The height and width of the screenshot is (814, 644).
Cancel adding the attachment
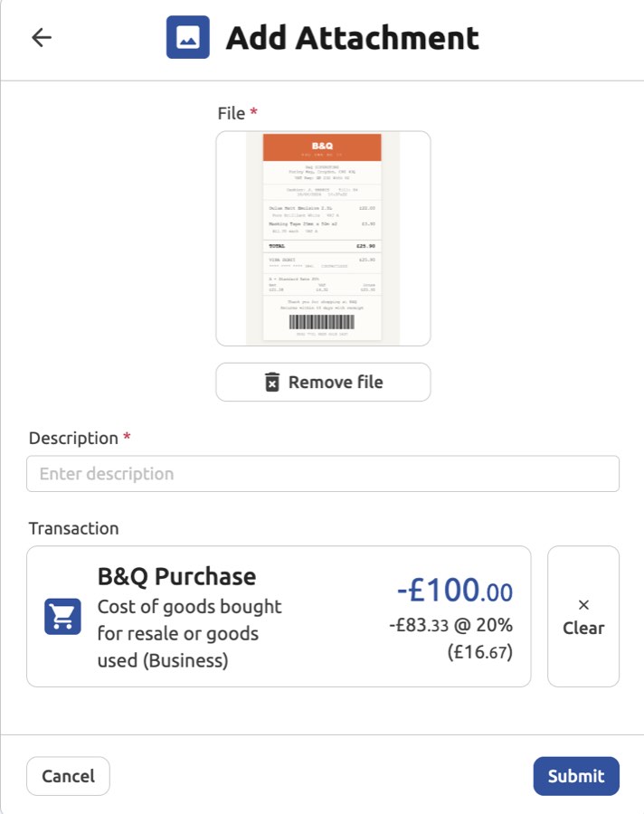[x=69, y=776]
